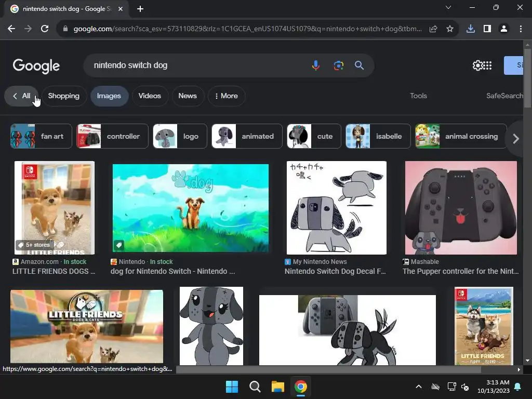Click the share page icon in address bar
The height and width of the screenshot is (399, 532).
click(433, 29)
